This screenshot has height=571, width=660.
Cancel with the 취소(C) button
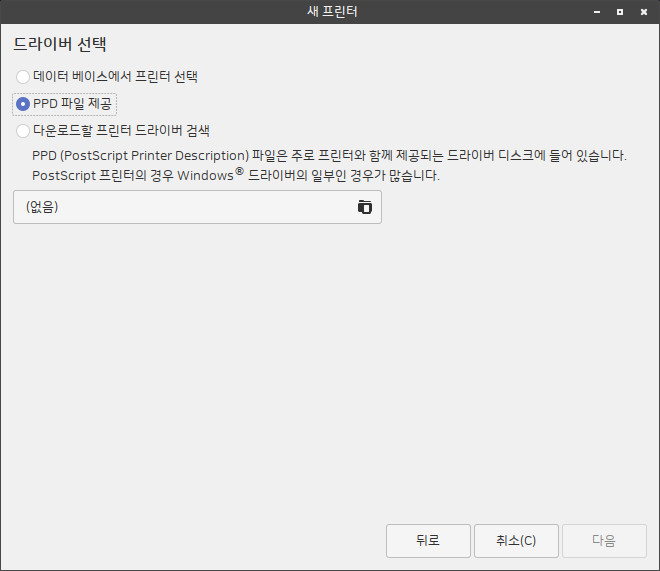(x=515, y=540)
